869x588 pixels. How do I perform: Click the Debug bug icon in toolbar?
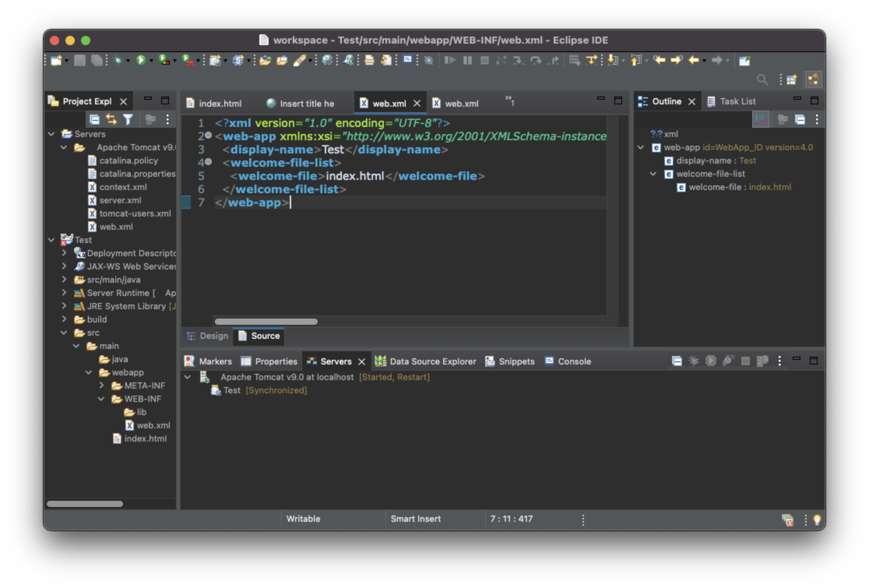pos(118,60)
